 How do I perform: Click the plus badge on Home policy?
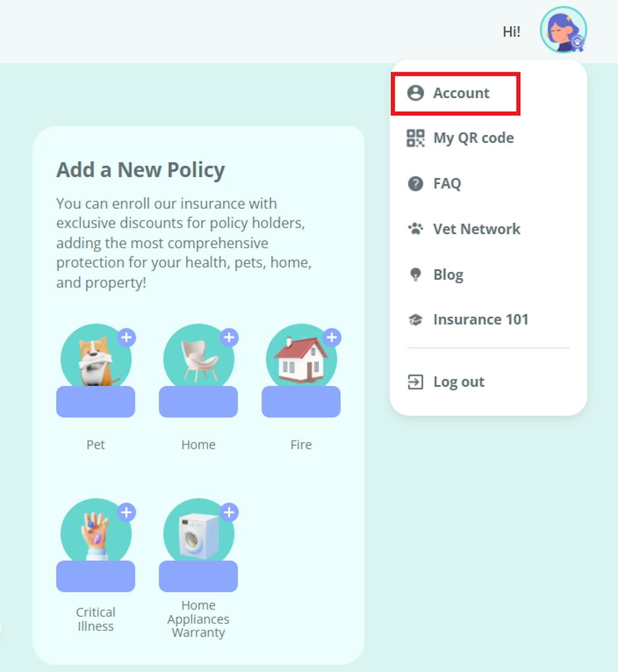tap(229, 337)
